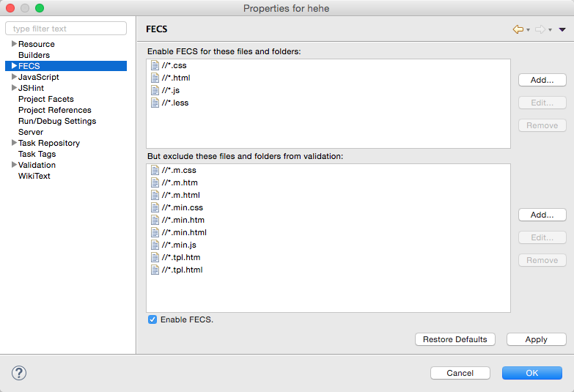Click the file icon beside //*.m.html
574x392 pixels.
(x=155, y=195)
